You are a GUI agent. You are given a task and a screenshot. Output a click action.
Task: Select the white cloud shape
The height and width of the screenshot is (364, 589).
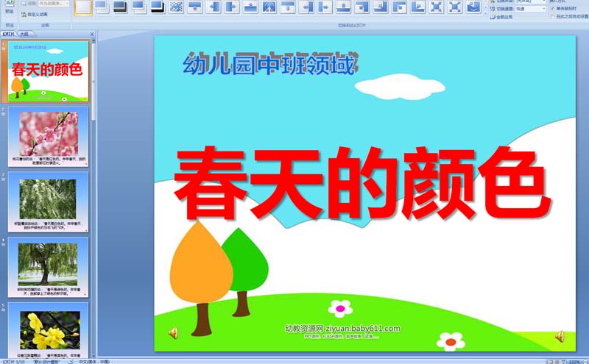point(400,87)
